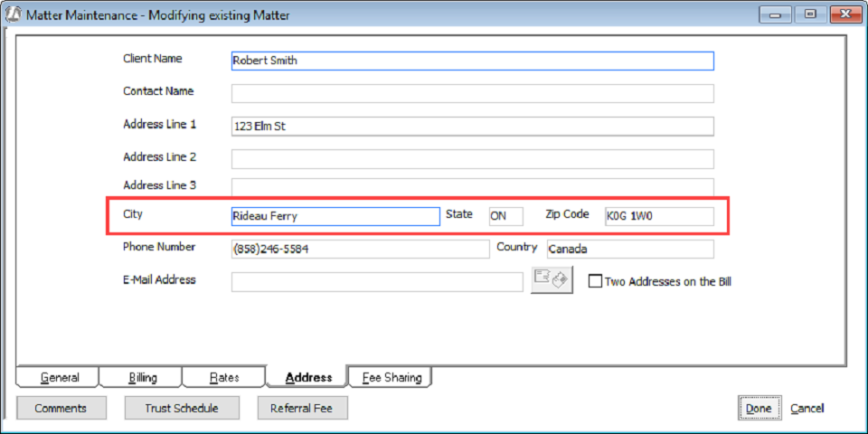Enable Two Addresses on the Bill checkbox

coord(595,281)
